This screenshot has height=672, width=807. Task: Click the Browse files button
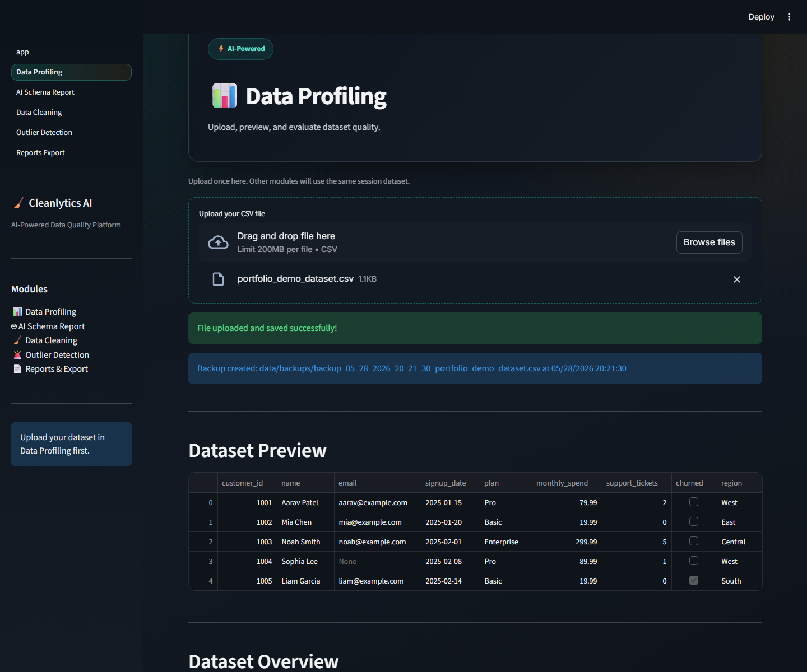709,242
